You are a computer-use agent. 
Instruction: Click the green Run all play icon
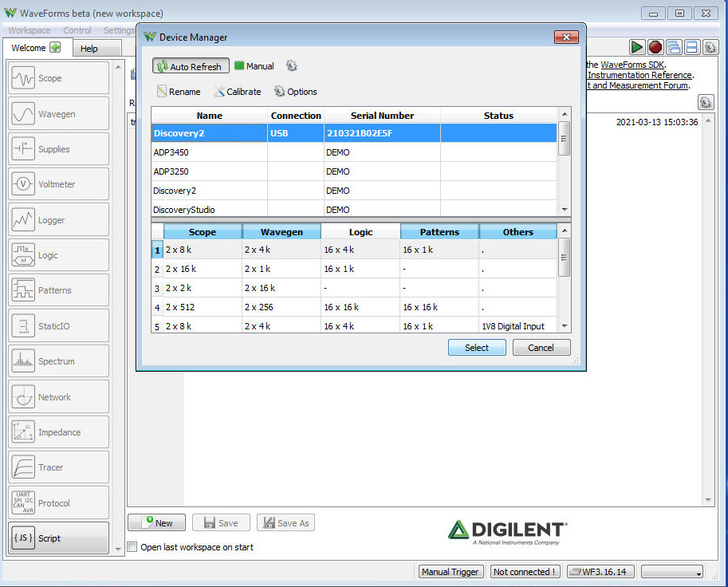(636, 47)
